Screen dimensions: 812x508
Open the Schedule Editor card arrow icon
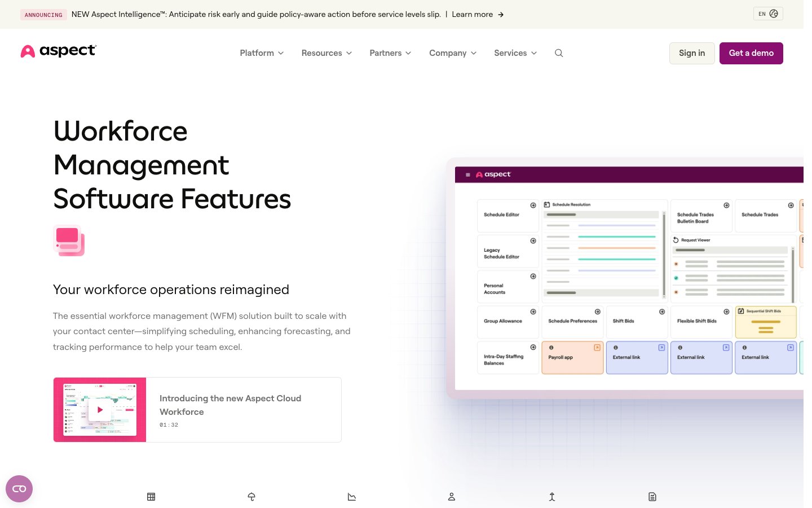tap(532, 205)
